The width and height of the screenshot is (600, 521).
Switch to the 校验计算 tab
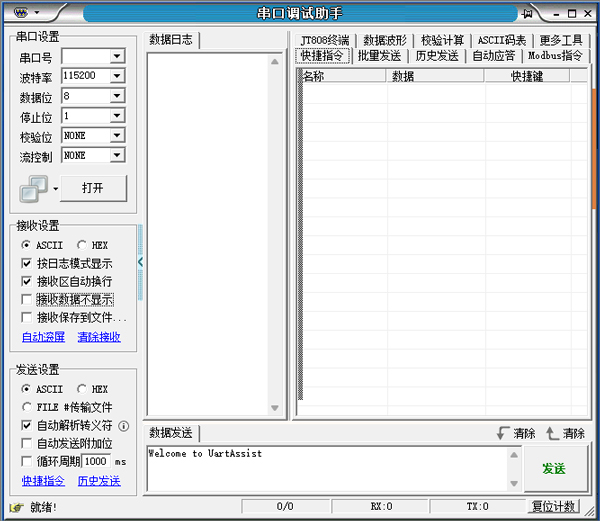tap(441, 40)
